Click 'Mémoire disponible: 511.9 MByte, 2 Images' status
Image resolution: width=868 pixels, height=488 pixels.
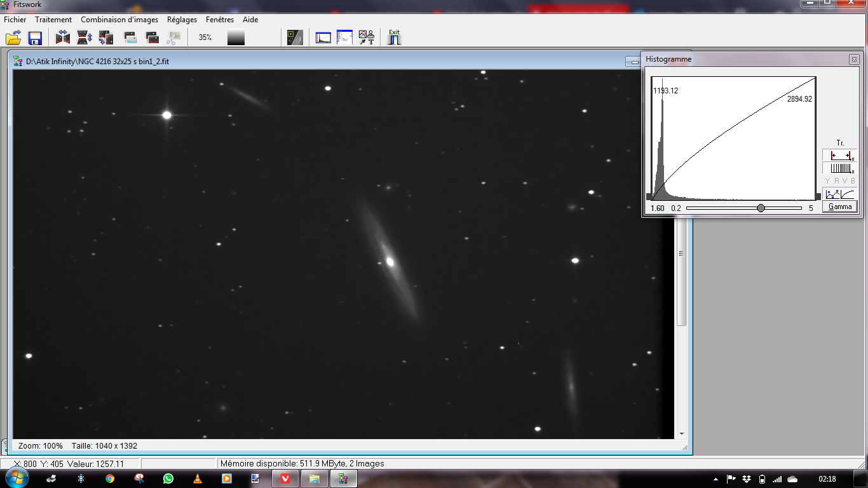point(302,464)
